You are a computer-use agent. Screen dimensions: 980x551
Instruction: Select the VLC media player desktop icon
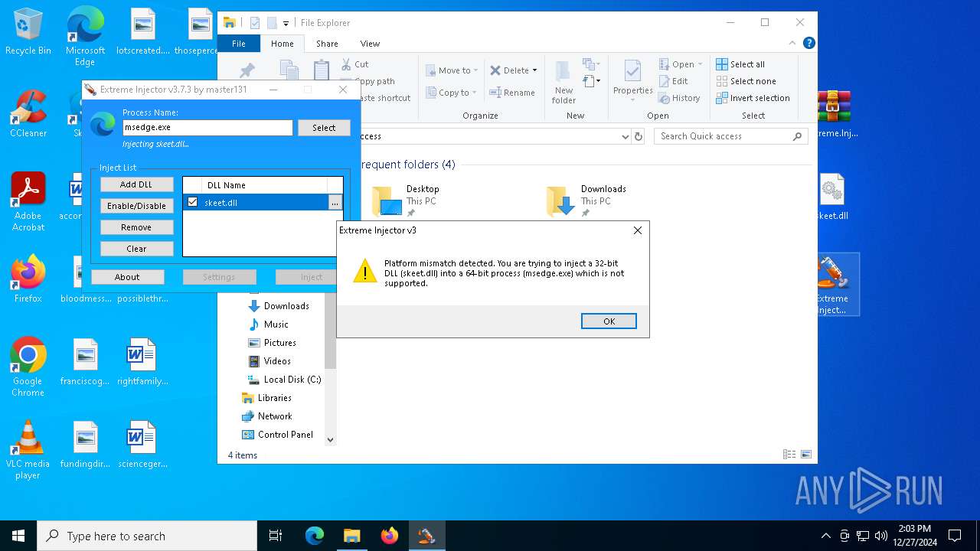pyautogui.click(x=28, y=450)
